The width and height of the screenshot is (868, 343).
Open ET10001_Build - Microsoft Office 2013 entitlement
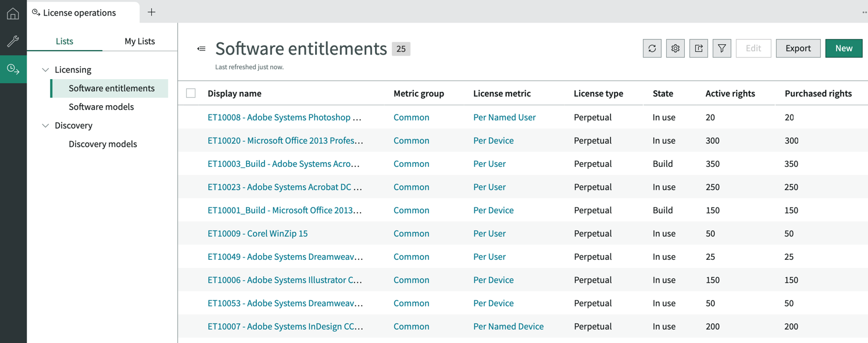[x=284, y=210]
